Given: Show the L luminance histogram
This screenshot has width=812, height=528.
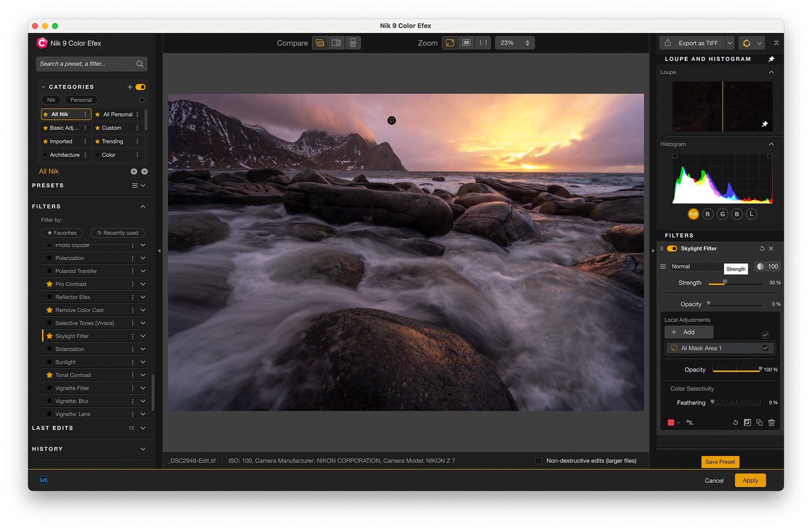Looking at the screenshot, I should [752, 214].
